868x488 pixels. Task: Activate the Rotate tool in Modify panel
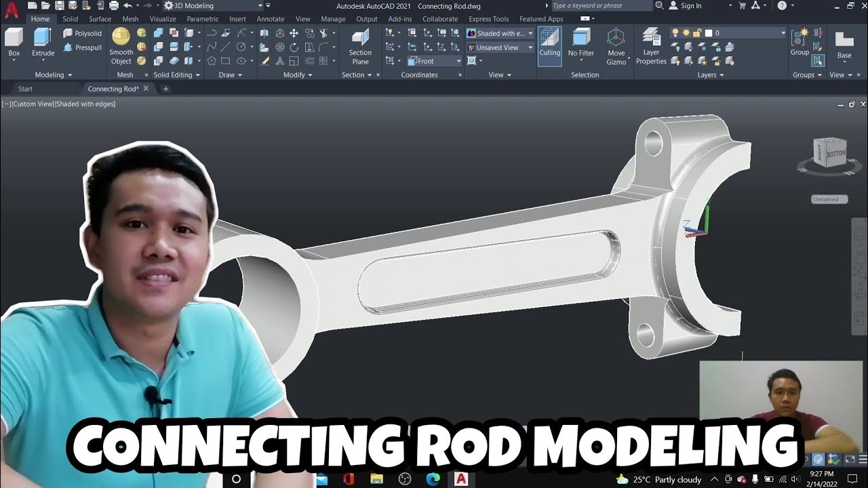coord(294,47)
